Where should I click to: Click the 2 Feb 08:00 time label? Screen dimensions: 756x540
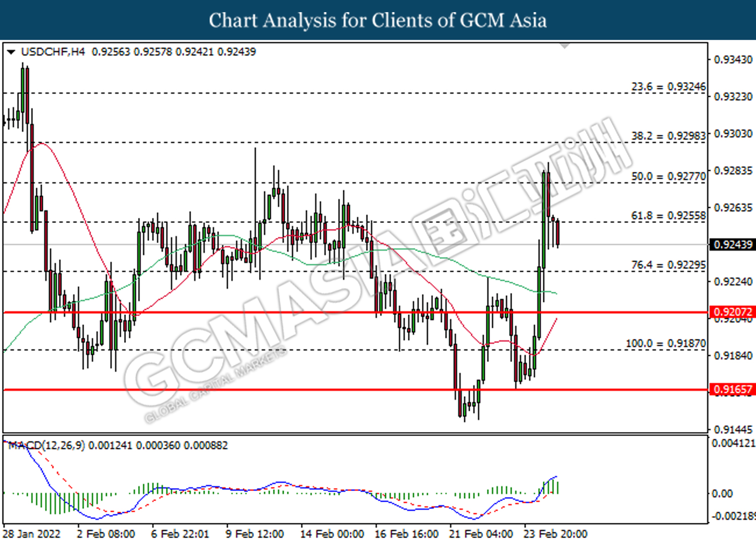coord(106,533)
